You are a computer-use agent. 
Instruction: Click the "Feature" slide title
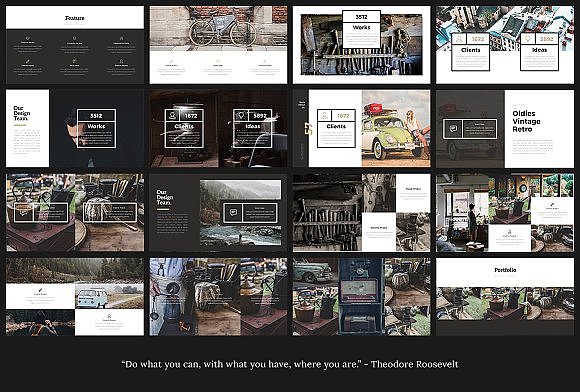[75, 18]
